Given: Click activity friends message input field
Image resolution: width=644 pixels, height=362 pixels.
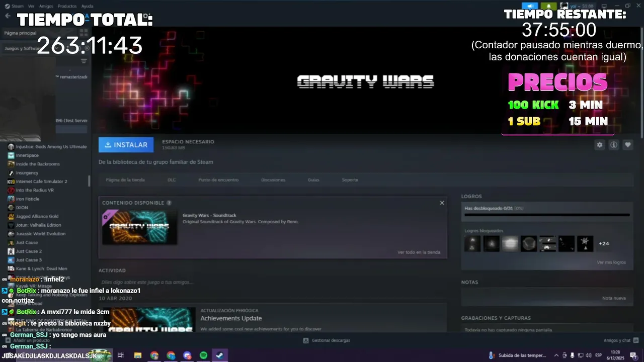Looking at the screenshot, I should pos(272,282).
